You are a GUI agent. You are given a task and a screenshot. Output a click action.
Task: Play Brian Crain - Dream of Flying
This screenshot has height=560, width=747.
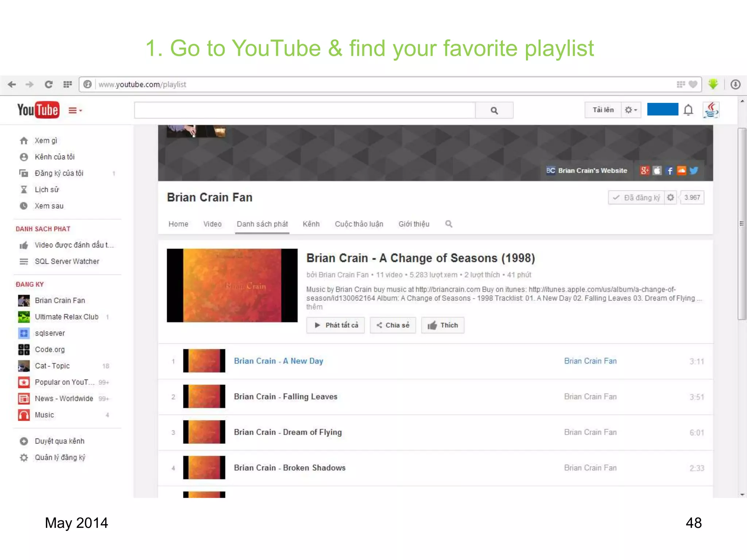pyautogui.click(x=288, y=432)
